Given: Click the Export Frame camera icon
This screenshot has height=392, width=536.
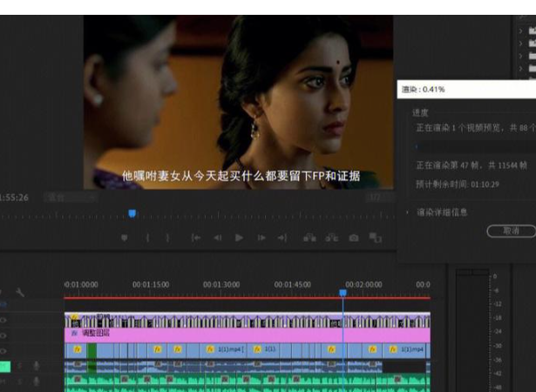Looking at the screenshot, I should click(354, 238).
